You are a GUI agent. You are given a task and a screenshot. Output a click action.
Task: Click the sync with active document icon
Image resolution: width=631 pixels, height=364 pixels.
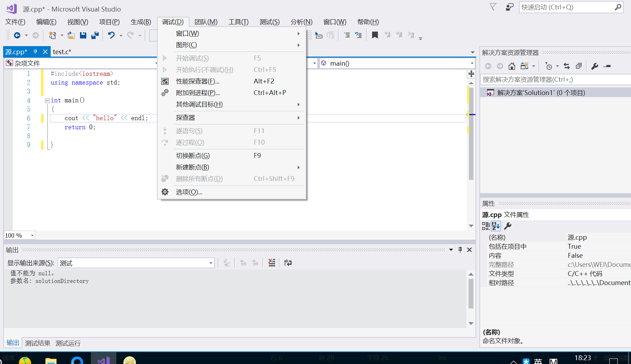567,66
